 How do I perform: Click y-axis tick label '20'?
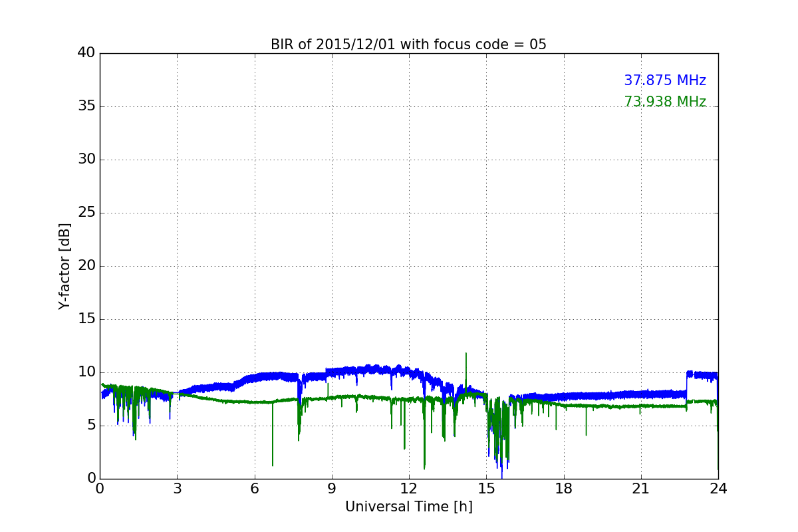click(x=86, y=266)
